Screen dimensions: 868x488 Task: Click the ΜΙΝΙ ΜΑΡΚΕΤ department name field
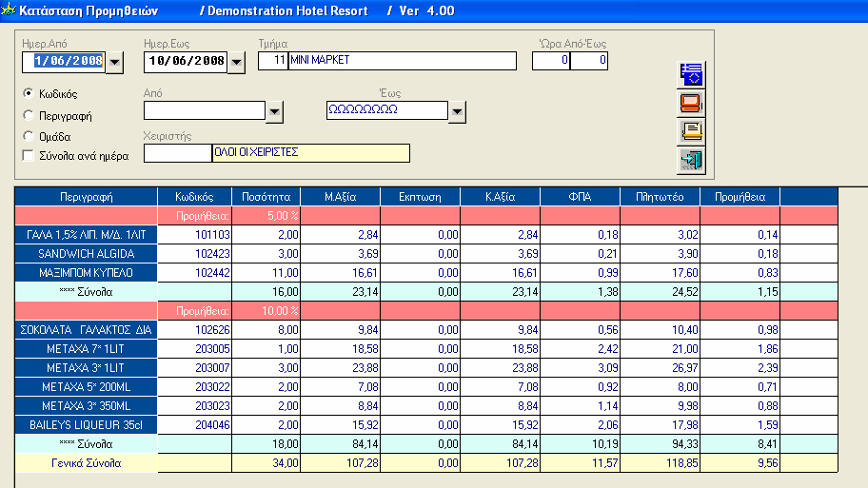point(403,60)
